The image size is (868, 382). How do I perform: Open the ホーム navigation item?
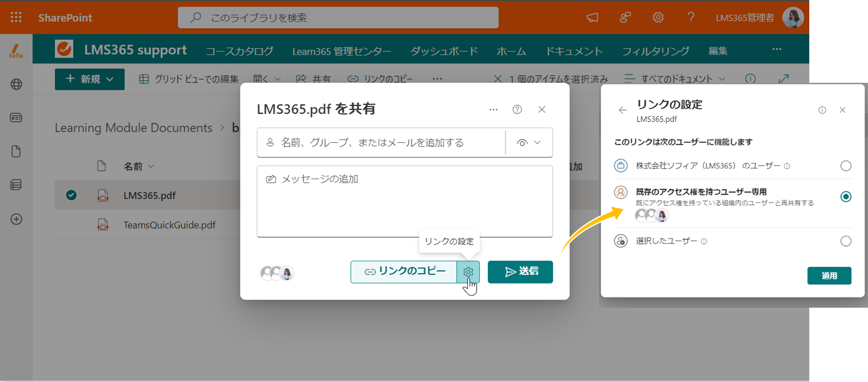511,51
